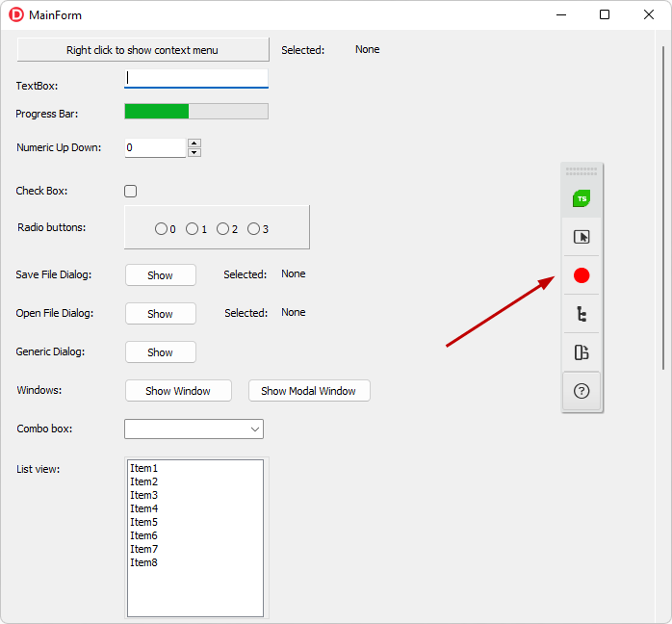Click the MainForm window title

tap(55, 15)
